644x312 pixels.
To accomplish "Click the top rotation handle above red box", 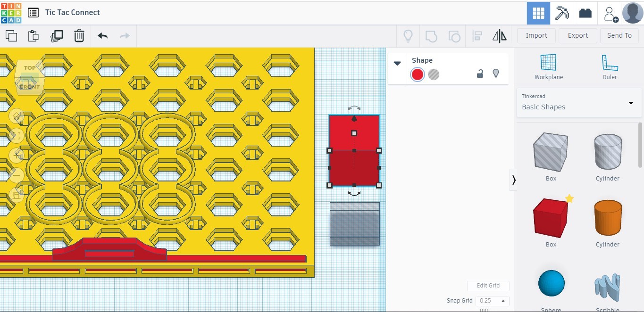I will 354,108.
